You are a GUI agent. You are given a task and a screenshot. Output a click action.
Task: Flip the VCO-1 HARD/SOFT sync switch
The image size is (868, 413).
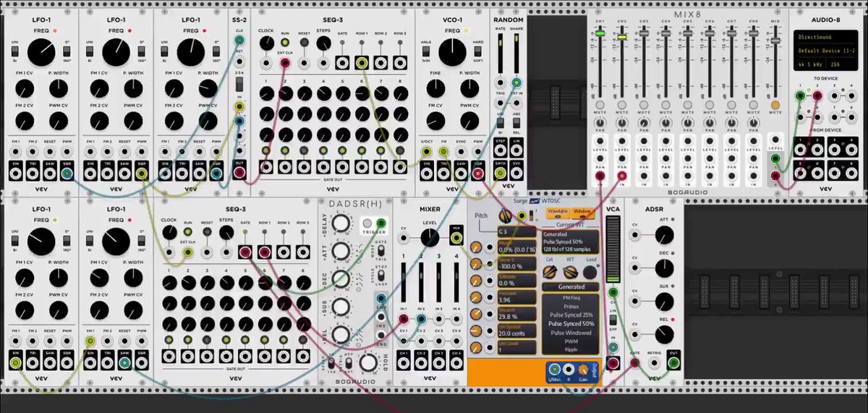click(478, 51)
